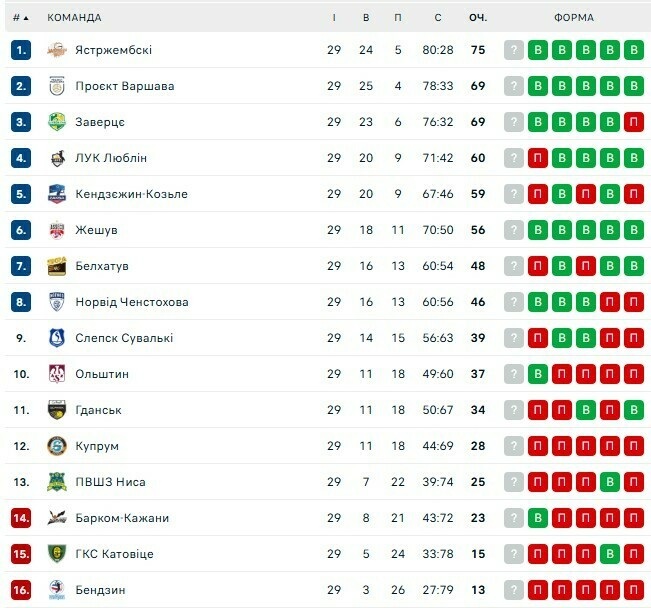Image resolution: width=651 pixels, height=608 pixels.
Task: Click the КОМАНДА column header
Action: pyautogui.click(x=74, y=17)
